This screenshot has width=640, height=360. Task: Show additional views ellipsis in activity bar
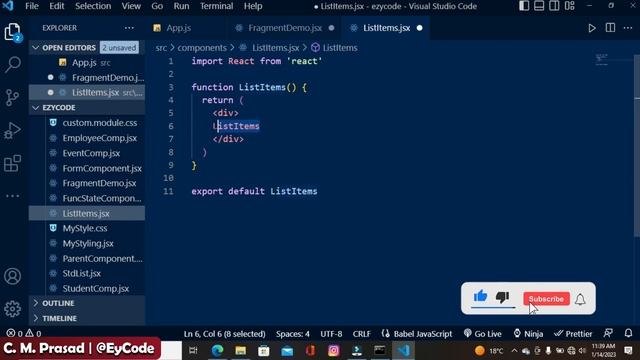(x=12, y=196)
